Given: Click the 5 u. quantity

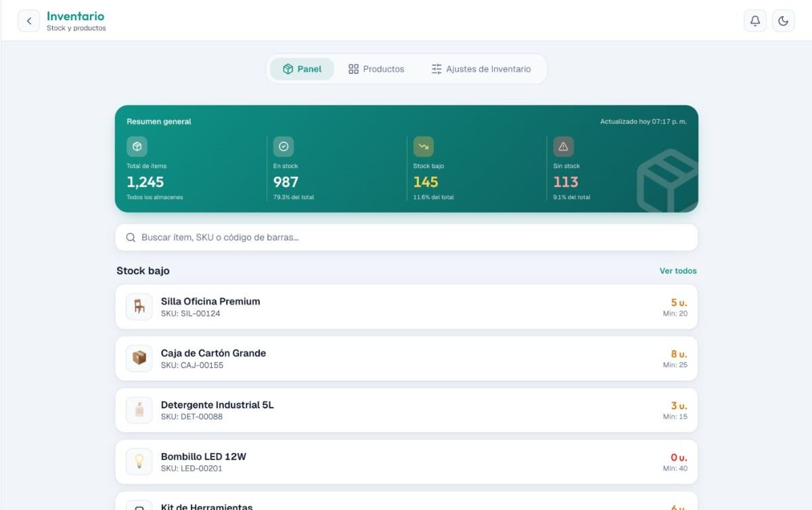Looking at the screenshot, I should 679,303.
